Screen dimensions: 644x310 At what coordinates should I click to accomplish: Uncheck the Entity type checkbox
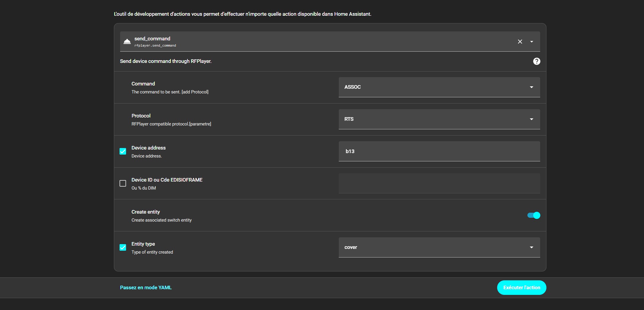tap(123, 247)
